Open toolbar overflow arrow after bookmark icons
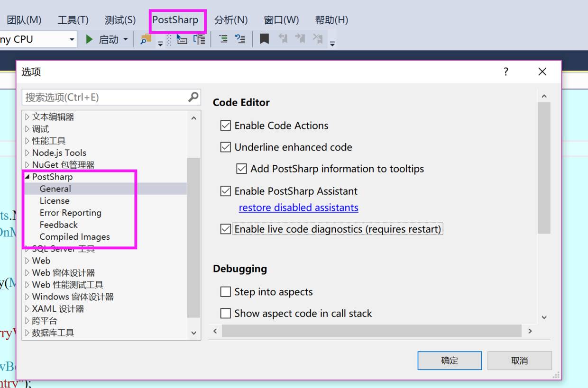The image size is (588, 388). [332, 43]
